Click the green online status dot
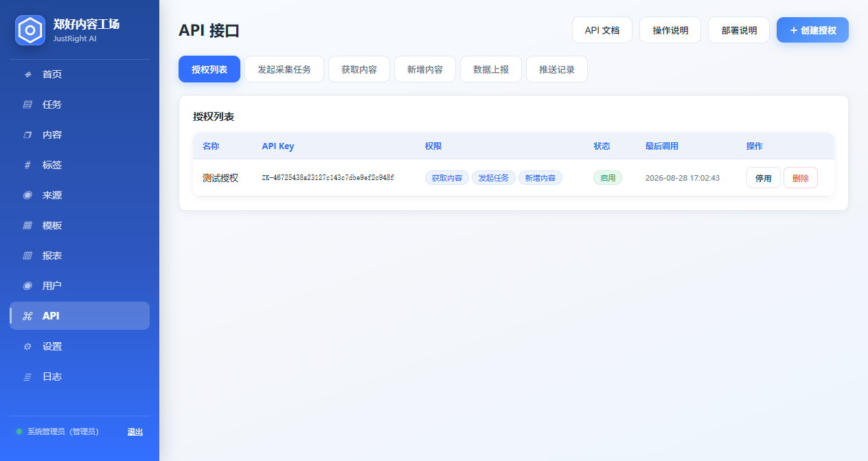This screenshot has height=461, width=868. pyautogui.click(x=19, y=431)
